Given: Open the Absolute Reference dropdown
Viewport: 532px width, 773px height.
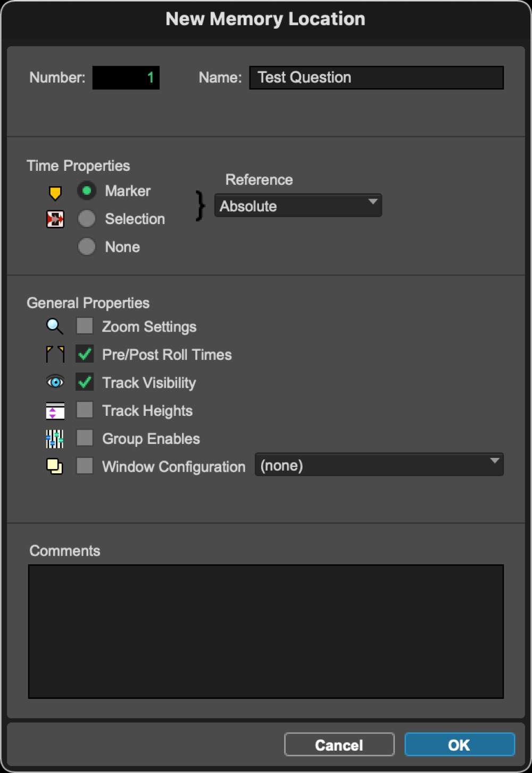Looking at the screenshot, I should point(298,206).
